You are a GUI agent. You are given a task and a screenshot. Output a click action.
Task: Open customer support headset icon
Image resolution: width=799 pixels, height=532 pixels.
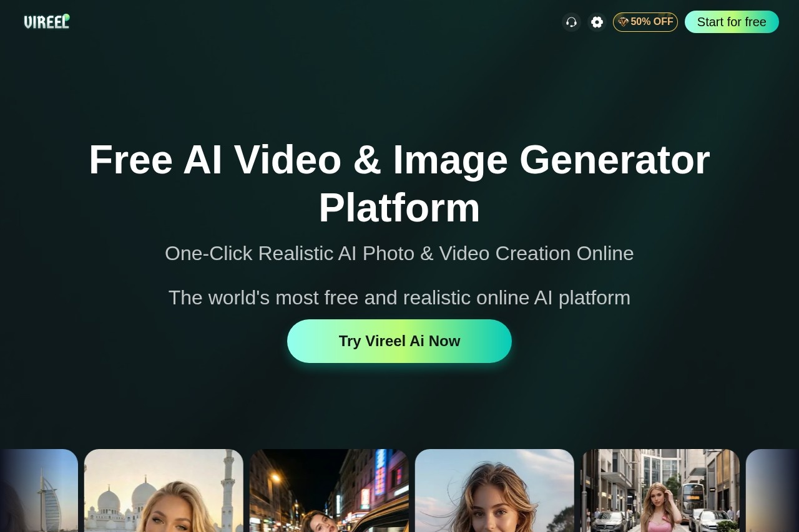pyautogui.click(x=571, y=22)
